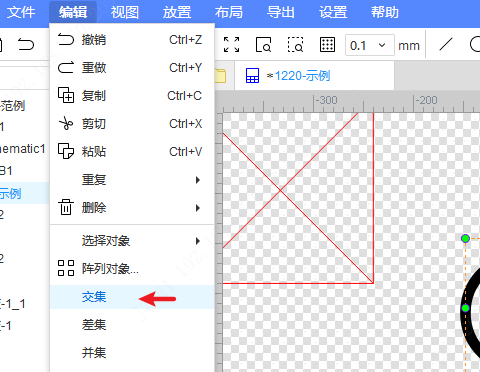Viewport: 480px width, 372px height.
Task: Select 并集 menu entry
Action: point(132,353)
